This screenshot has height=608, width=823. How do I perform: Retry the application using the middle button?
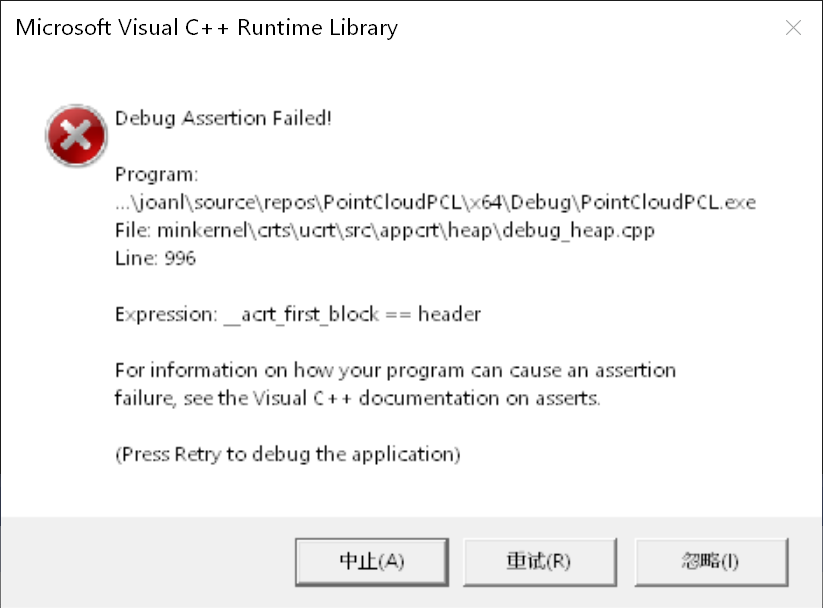(540, 561)
